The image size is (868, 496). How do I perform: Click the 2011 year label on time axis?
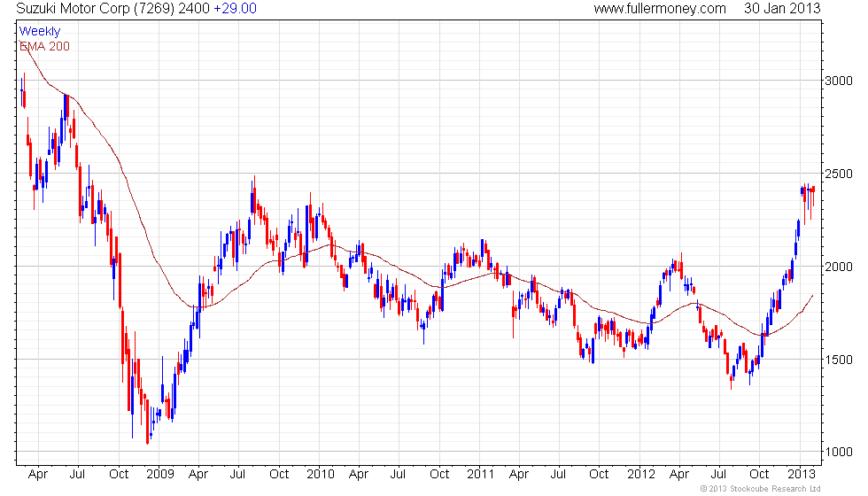[480, 475]
